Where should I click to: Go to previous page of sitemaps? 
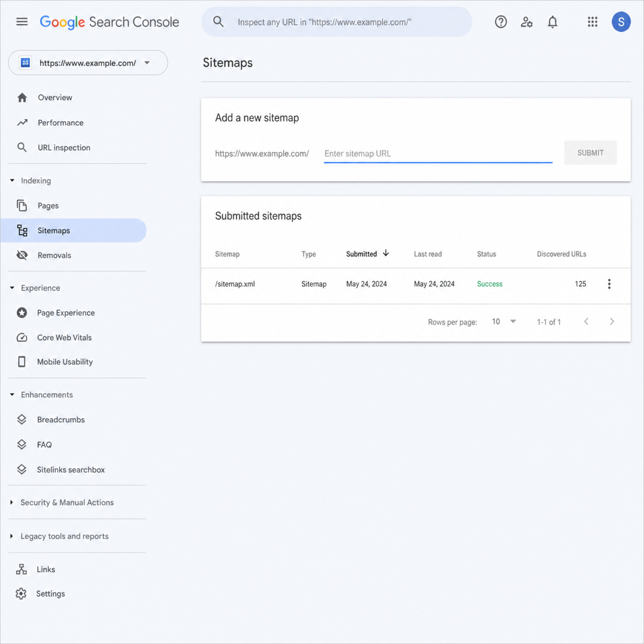(x=586, y=321)
